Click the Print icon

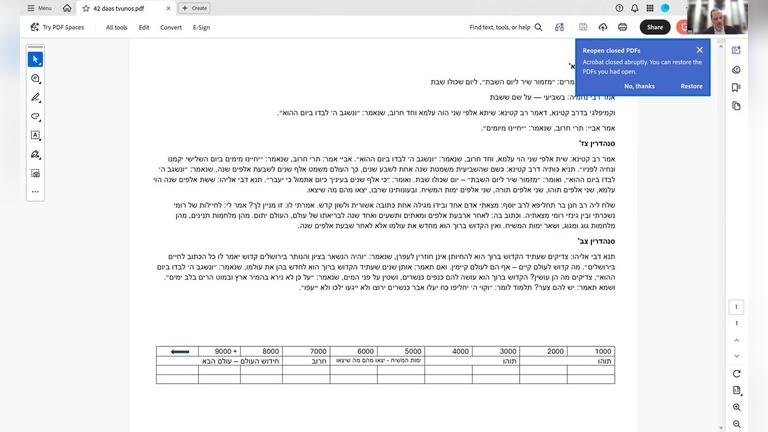coord(622,27)
